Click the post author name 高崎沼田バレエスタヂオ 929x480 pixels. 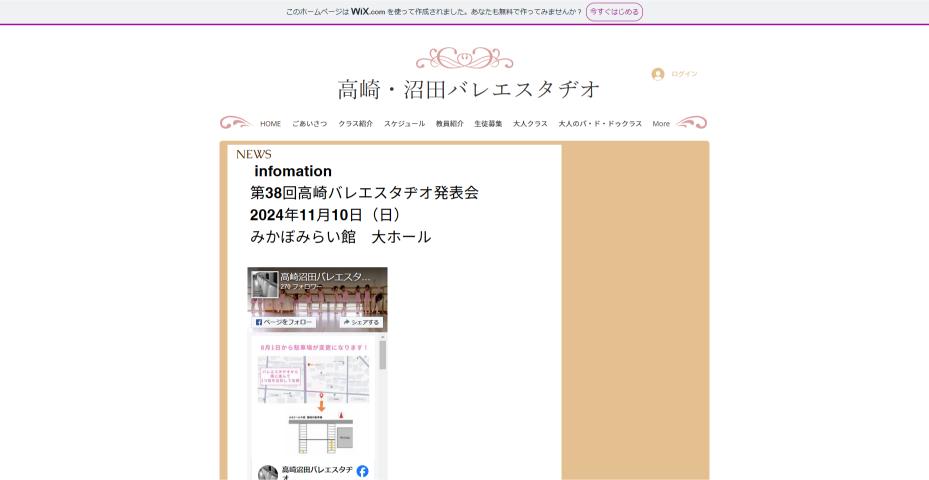click(318, 472)
